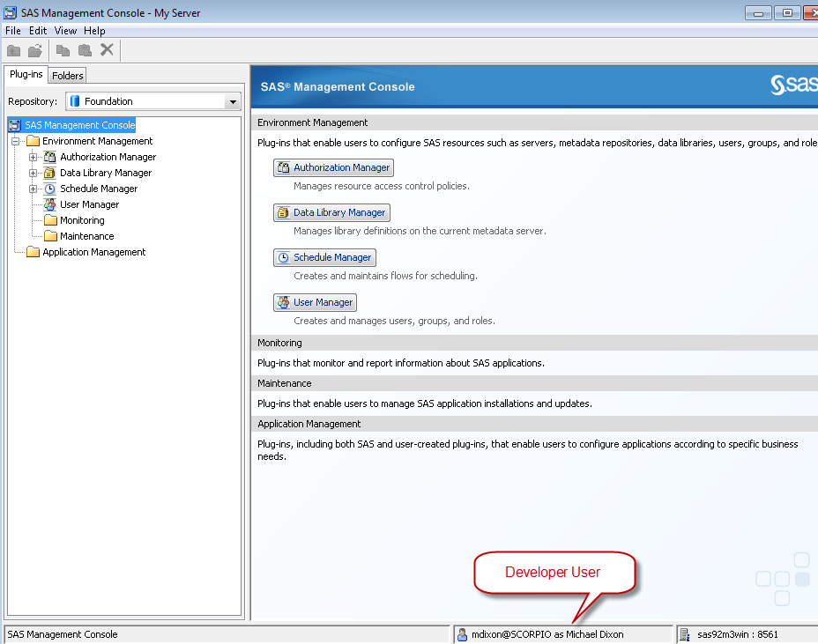Image resolution: width=818 pixels, height=644 pixels.
Task: Select User Manager tree label
Action: pos(89,204)
